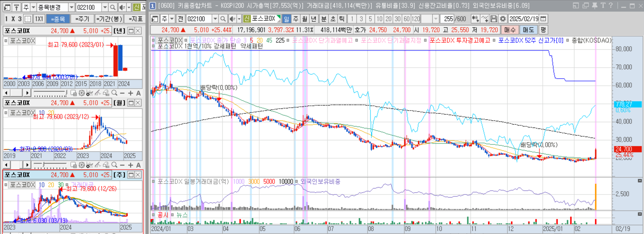
Task: Zoom in with plus in yearly mini chart
Action: click(130, 93)
